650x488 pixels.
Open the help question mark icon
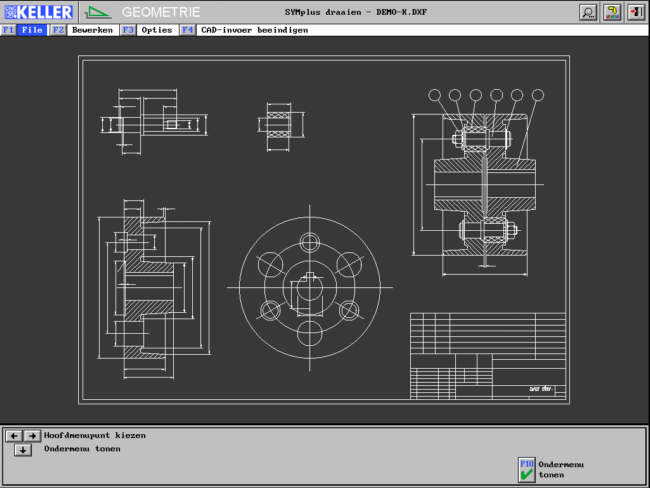coord(612,12)
